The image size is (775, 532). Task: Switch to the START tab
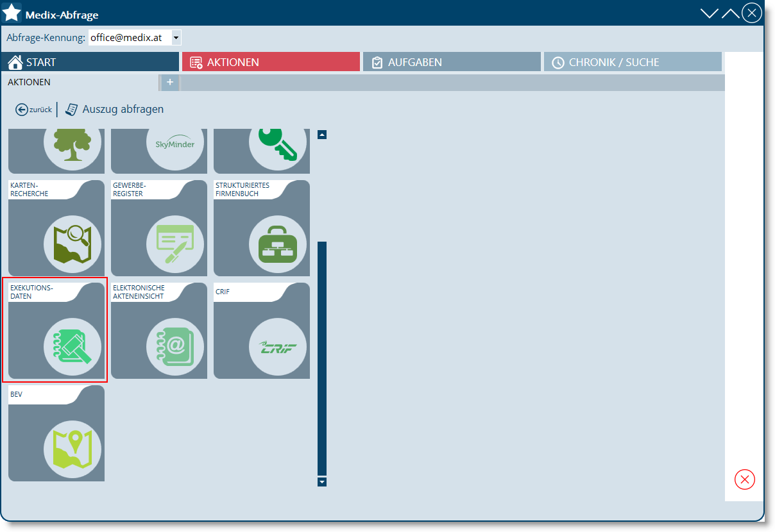click(x=90, y=62)
